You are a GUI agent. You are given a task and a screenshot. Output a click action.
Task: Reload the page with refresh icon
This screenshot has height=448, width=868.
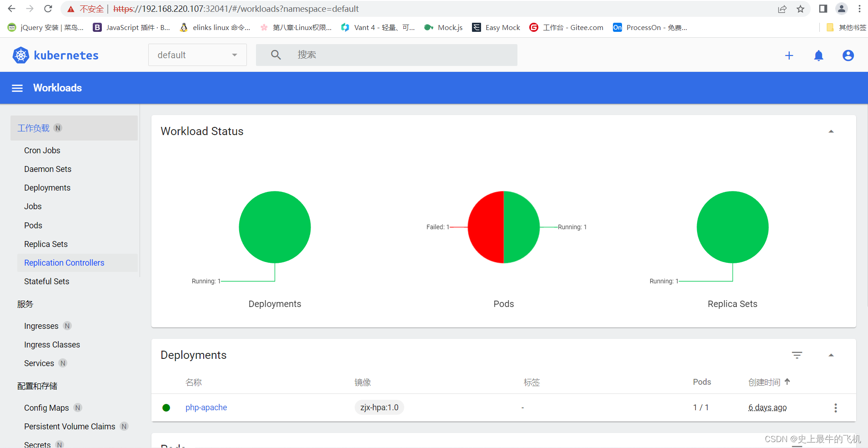click(48, 9)
